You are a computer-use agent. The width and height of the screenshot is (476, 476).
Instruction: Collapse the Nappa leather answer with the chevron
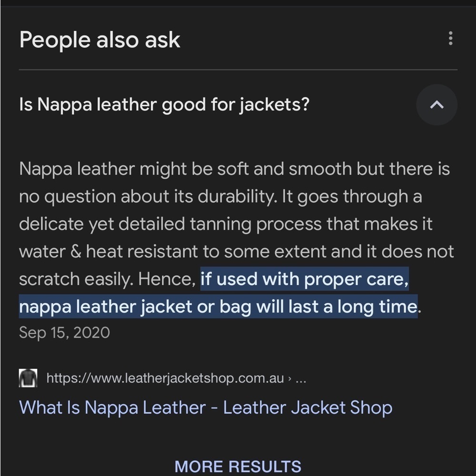coord(436,105)
